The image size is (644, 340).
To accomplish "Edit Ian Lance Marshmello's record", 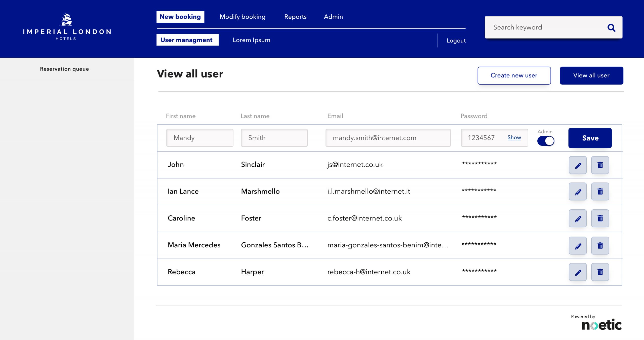I will [x=578, y=192].
